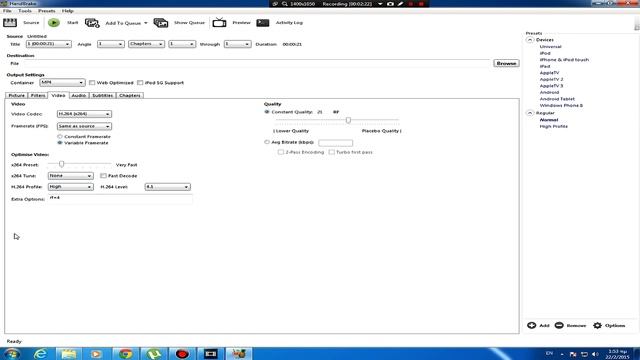
Task: Select the High Profile preset
Action: pos(553,126)
